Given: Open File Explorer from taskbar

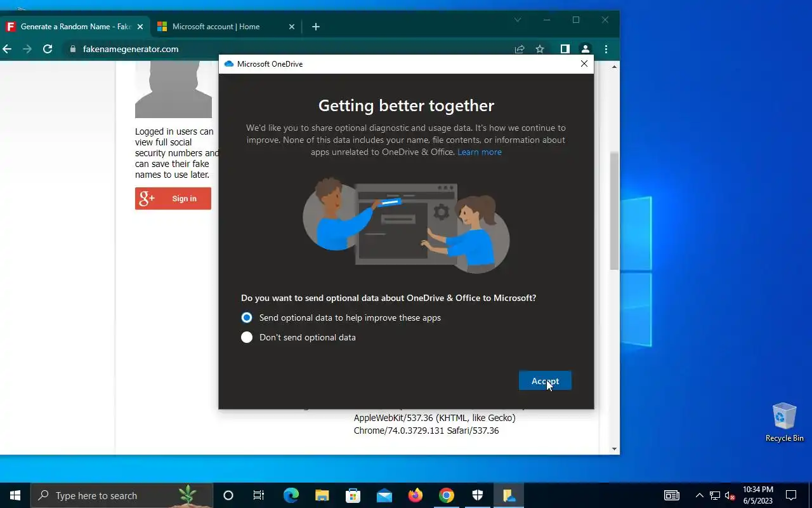Looking at the screenshot, I should [322, 495].
